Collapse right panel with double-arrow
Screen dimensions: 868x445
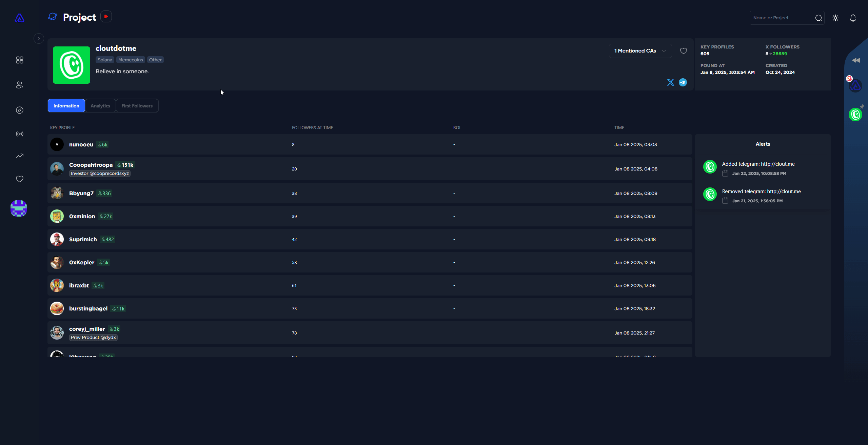856,60
